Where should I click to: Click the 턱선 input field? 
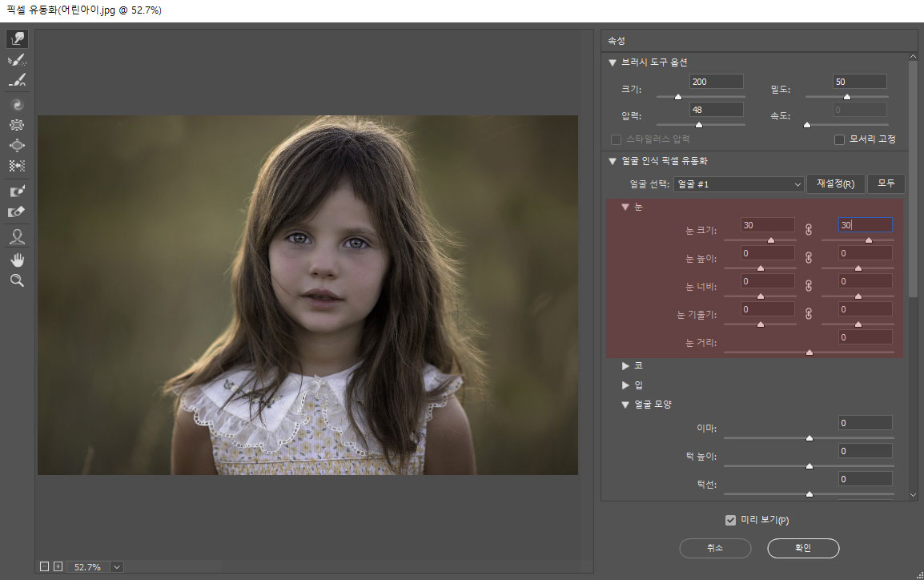865,479
